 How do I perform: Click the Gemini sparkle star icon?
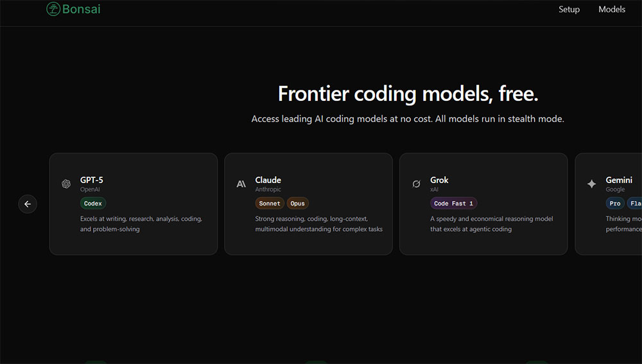(592, 184)
